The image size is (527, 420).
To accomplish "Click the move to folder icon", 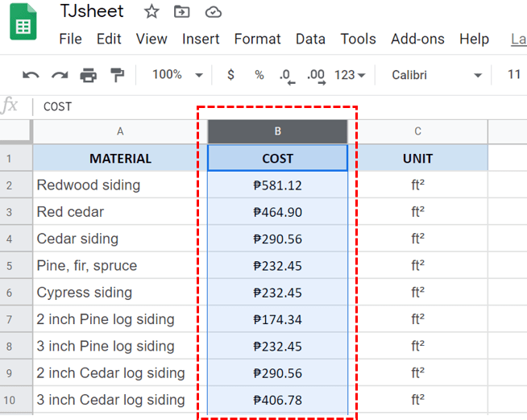I will tap(182, 11).
